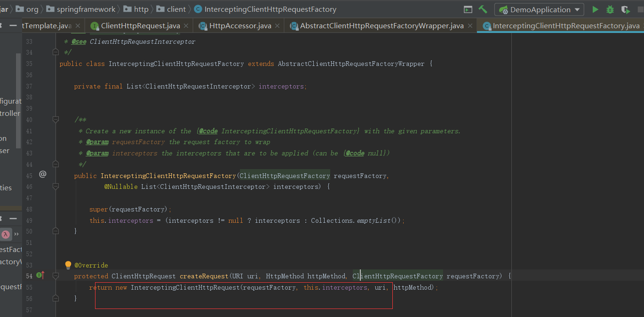Open the DemoApplication run configuration dropdown
Image resolution: width=644 pixels, height=317 pixels.
click(x=539, y=9)
